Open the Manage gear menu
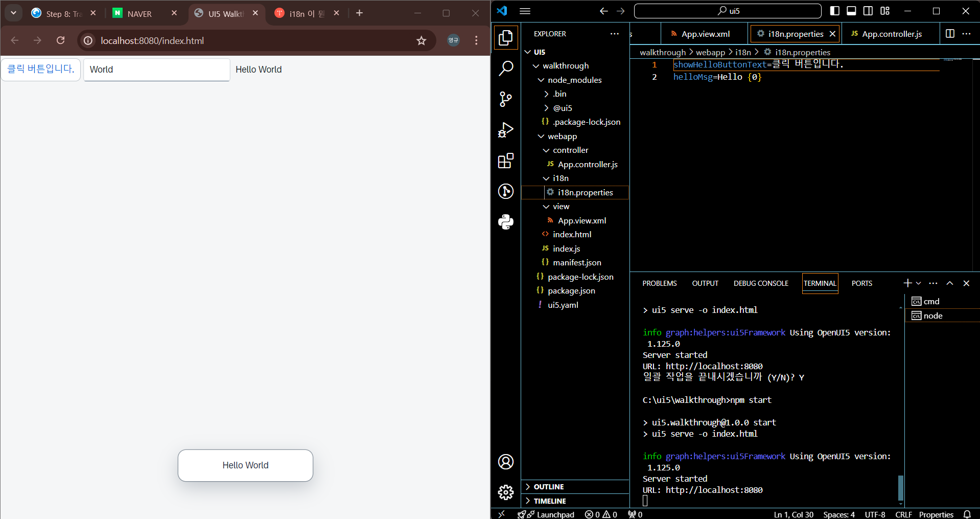Image resolution: width=980 pixels, height=519 pixels. pyautogui.click(x=506, y=492)
